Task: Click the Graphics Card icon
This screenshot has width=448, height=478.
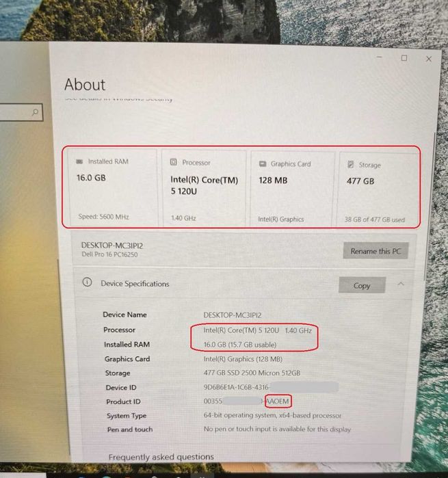Action: pyautogui.click(x=263, y=163)
